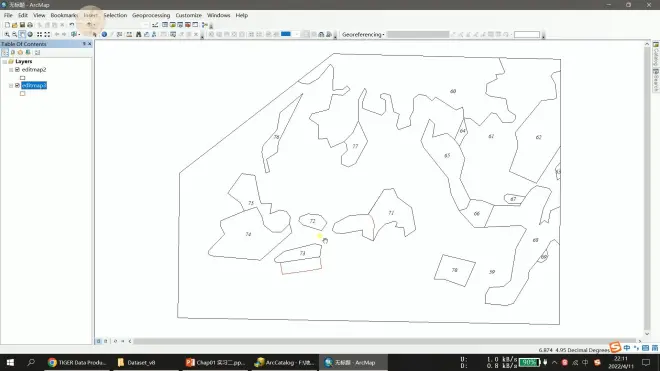Click the editmap2 layer symbol swatch
The width and height of the screenshot is (660, 371).
(x=22, y=77)
